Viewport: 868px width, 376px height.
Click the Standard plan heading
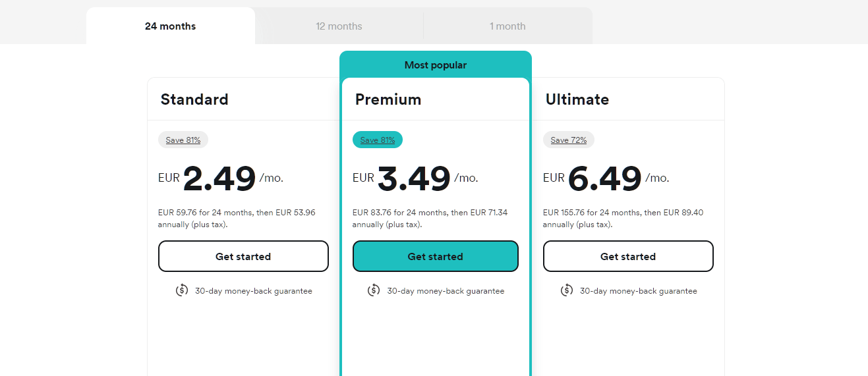pyautogui.click(x=194, y=99)
